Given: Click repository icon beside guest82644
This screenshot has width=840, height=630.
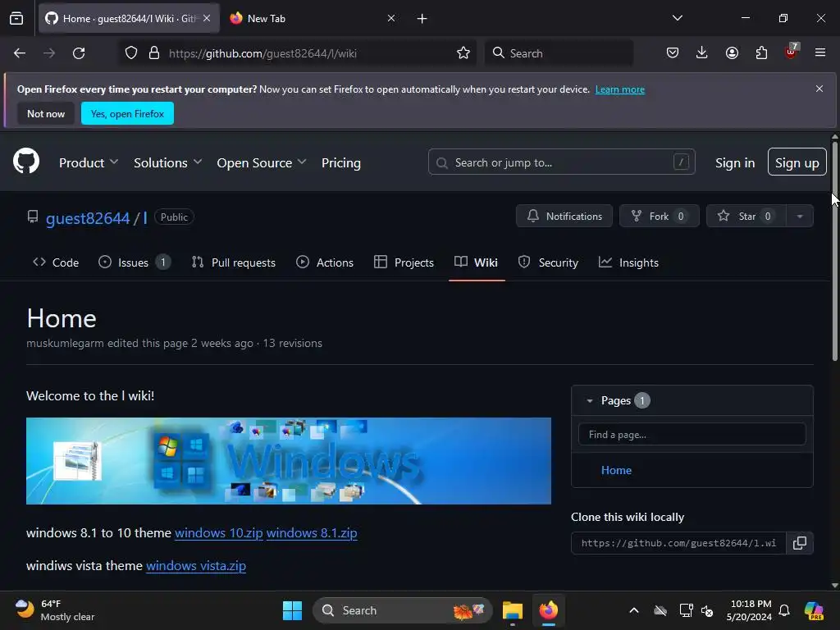Looking at the screenshot, I should click(33, 217).
